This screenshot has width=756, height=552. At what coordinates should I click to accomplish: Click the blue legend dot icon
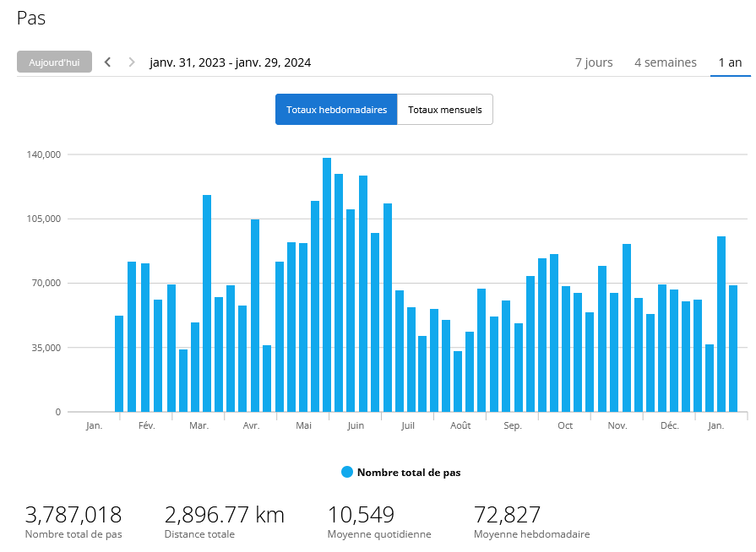347,473
